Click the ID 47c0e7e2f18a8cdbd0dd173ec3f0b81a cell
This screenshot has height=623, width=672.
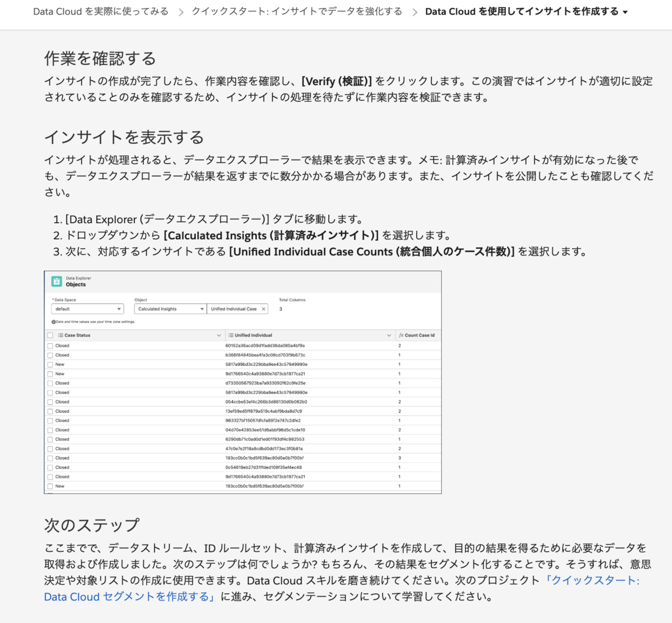(264, 449)
